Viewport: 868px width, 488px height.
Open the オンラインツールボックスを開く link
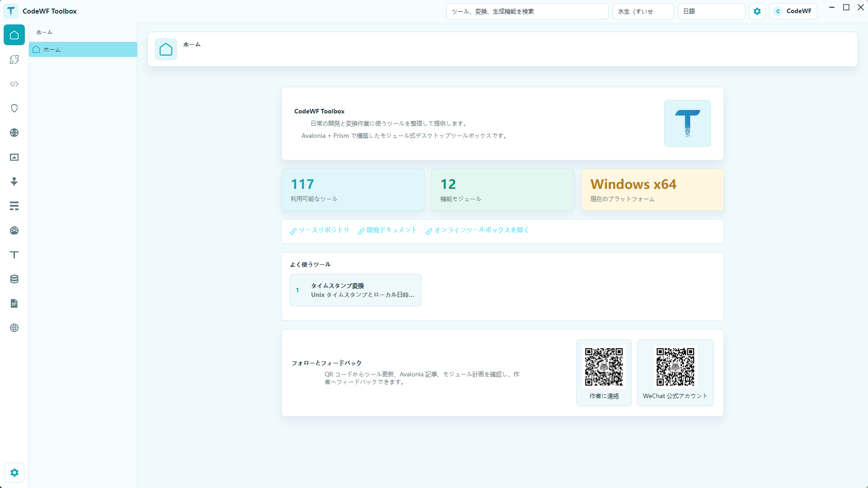pyautogui.click(x=477, y=230)
